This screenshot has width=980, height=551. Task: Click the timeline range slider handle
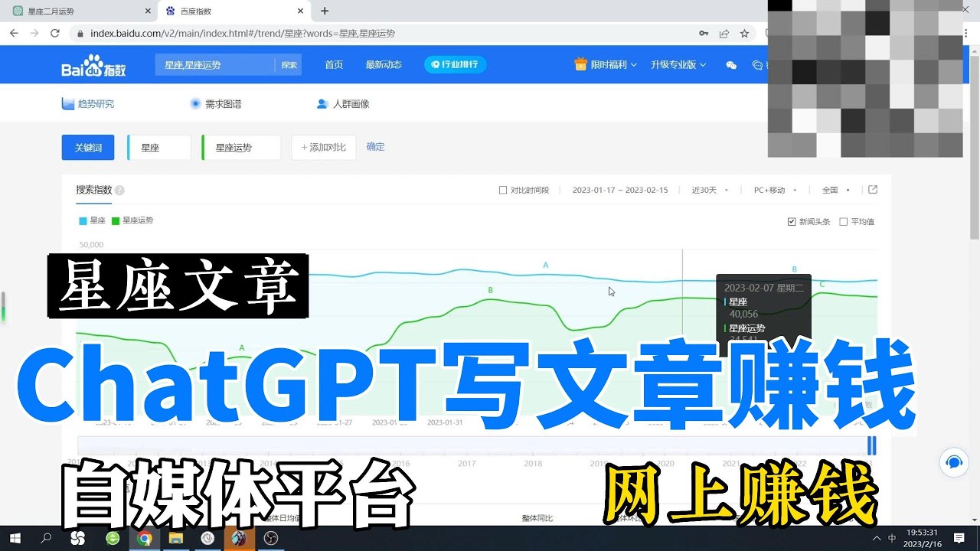(871, 445)
